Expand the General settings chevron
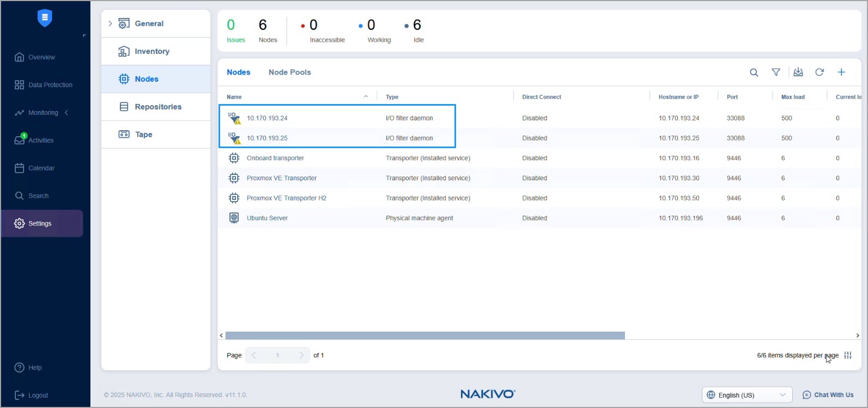 coord(110,23)
